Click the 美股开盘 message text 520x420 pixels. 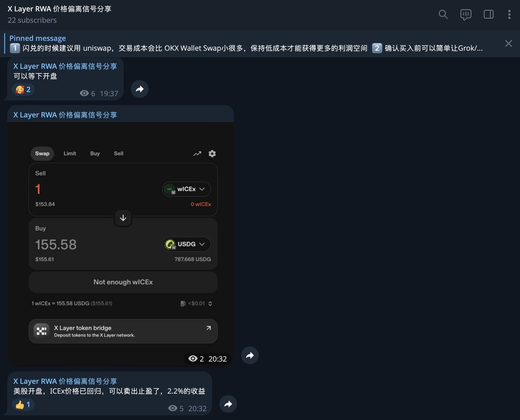click(109, 391)
